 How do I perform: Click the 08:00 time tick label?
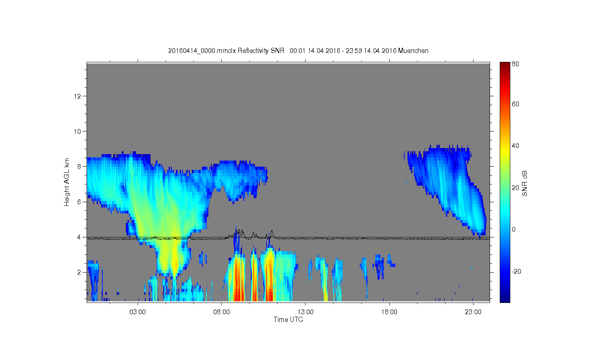pos(221,312)
